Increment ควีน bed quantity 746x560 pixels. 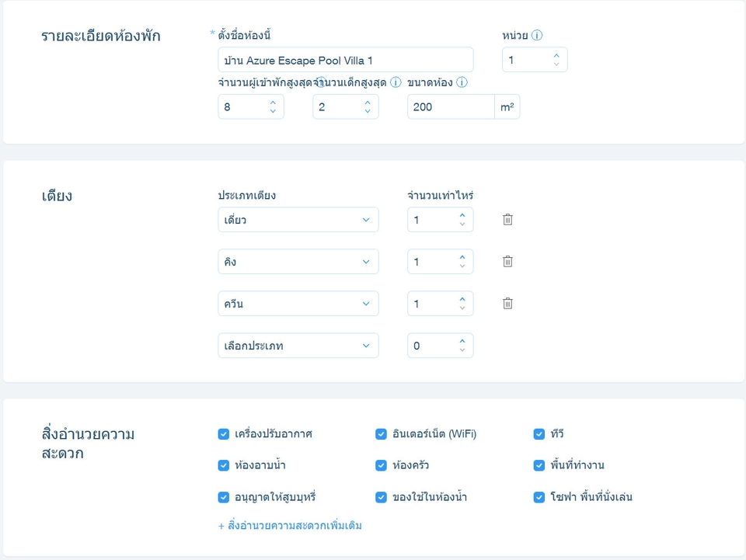click(462, 299)
